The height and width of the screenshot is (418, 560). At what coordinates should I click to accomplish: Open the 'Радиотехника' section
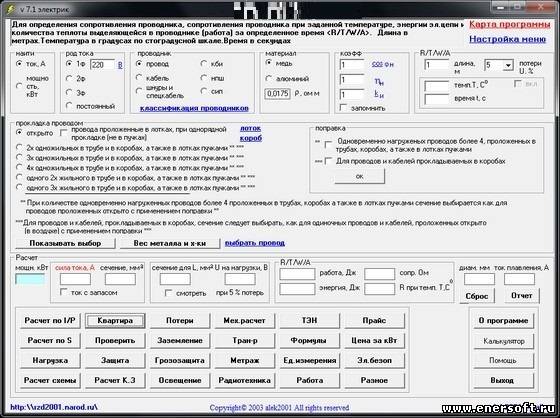tap(245, 380)
